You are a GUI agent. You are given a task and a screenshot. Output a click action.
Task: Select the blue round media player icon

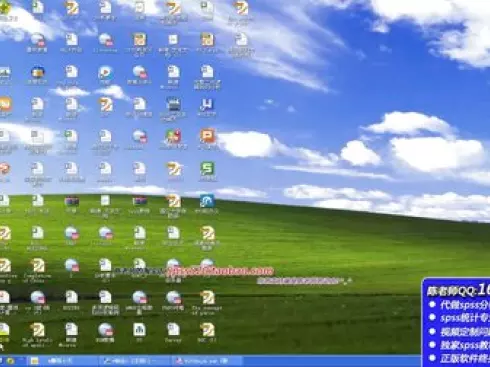point(105,72)
